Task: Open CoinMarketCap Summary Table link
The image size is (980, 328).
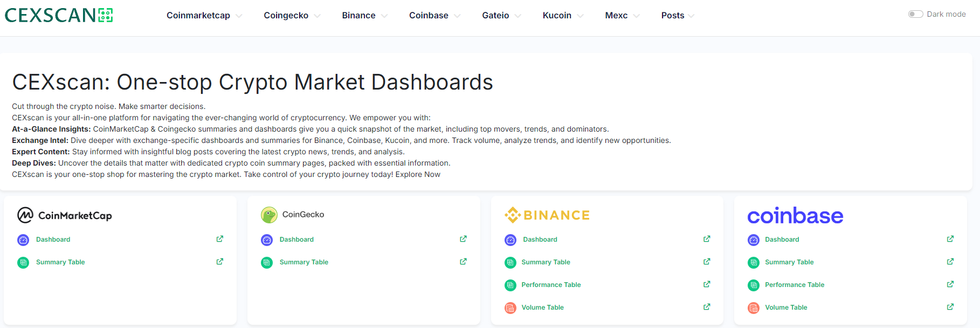Action: point(60,262)
